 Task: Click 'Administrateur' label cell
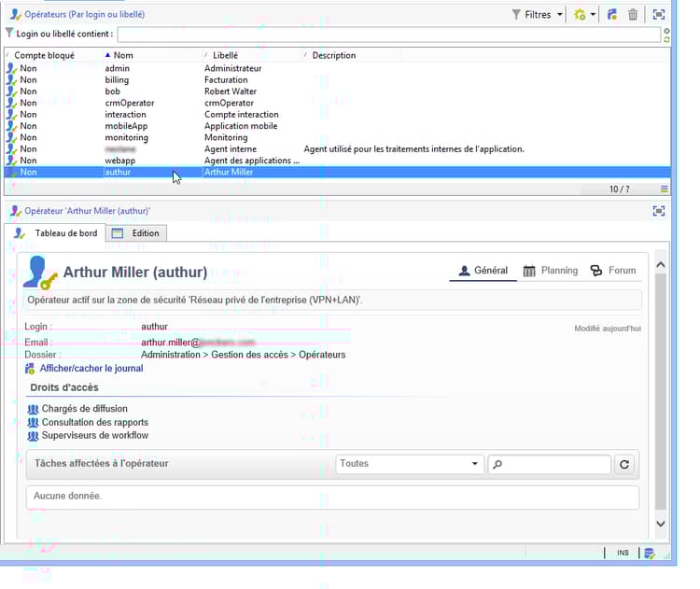[232, 68]
